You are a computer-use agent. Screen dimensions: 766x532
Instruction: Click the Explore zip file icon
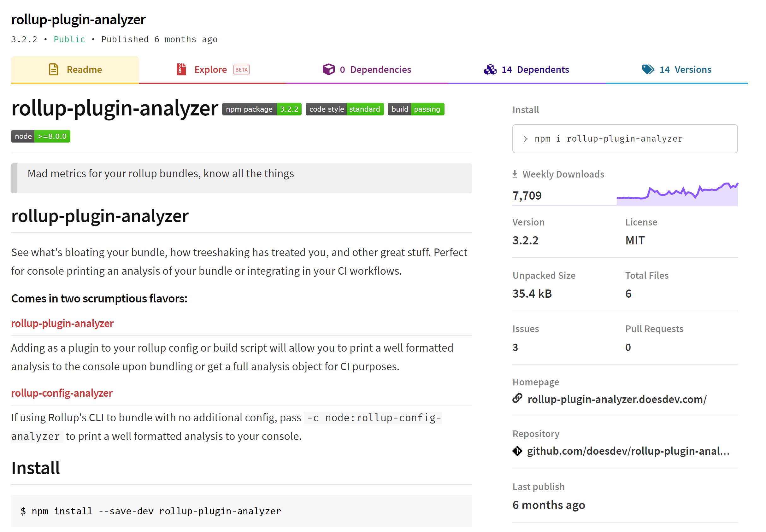[x=181, y=69]
